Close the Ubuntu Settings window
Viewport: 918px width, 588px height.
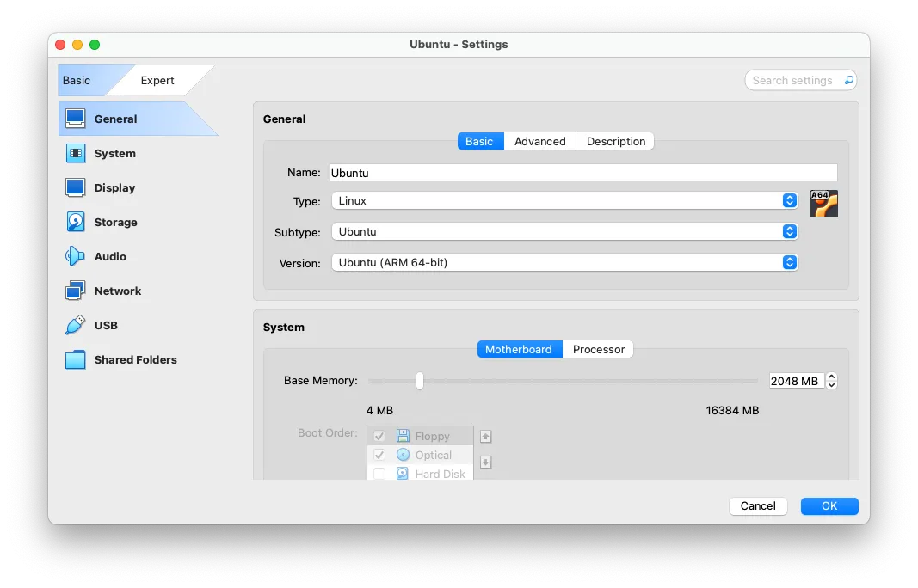pos(60,45)
